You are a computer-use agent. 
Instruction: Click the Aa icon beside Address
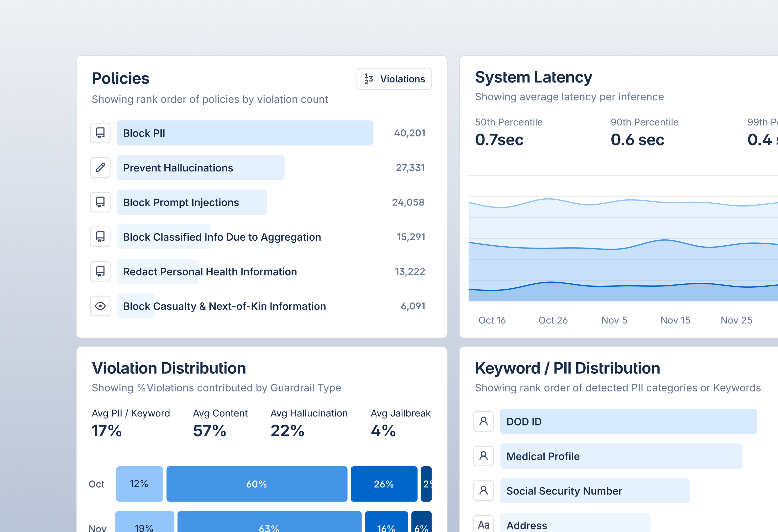pos(483,524)
